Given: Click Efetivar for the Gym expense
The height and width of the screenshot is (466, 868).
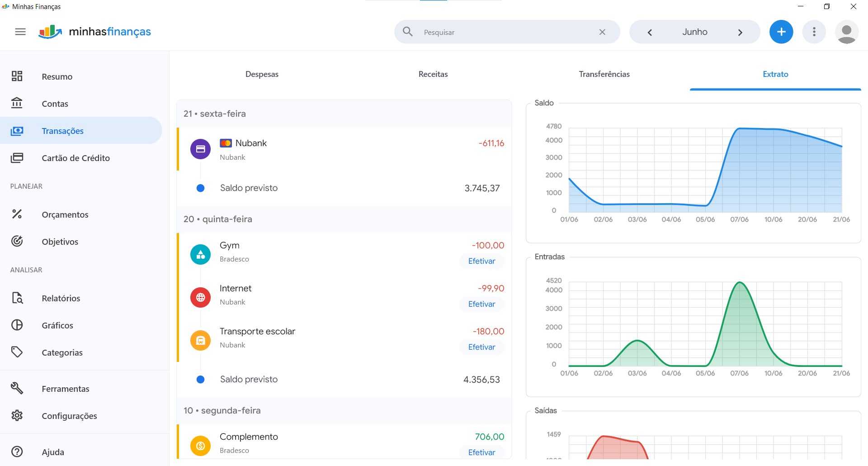Looking at the screenshot, I should [481, 261].
